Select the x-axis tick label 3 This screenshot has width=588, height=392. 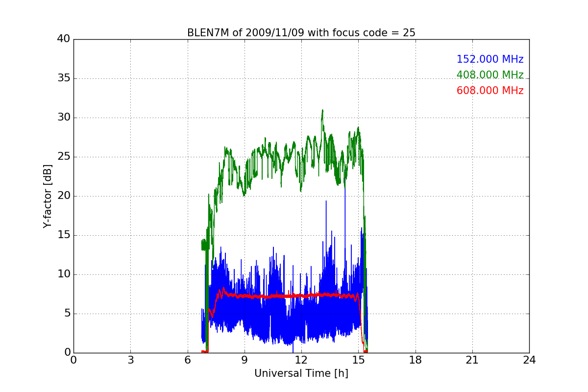[x=130, y=360]
